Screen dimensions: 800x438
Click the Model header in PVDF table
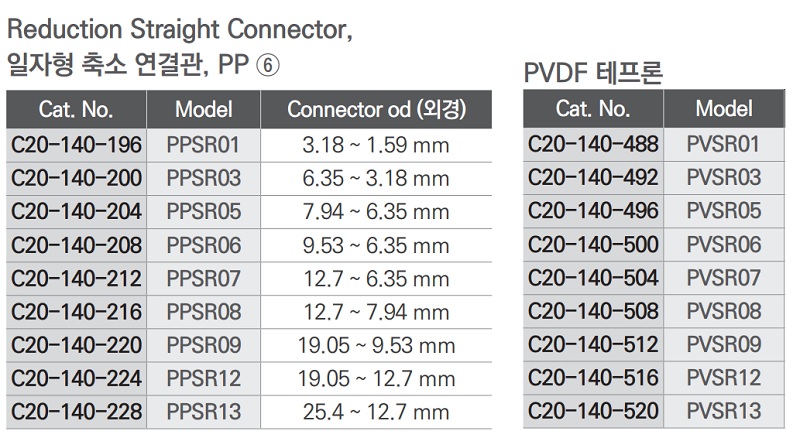click(724, 109)
